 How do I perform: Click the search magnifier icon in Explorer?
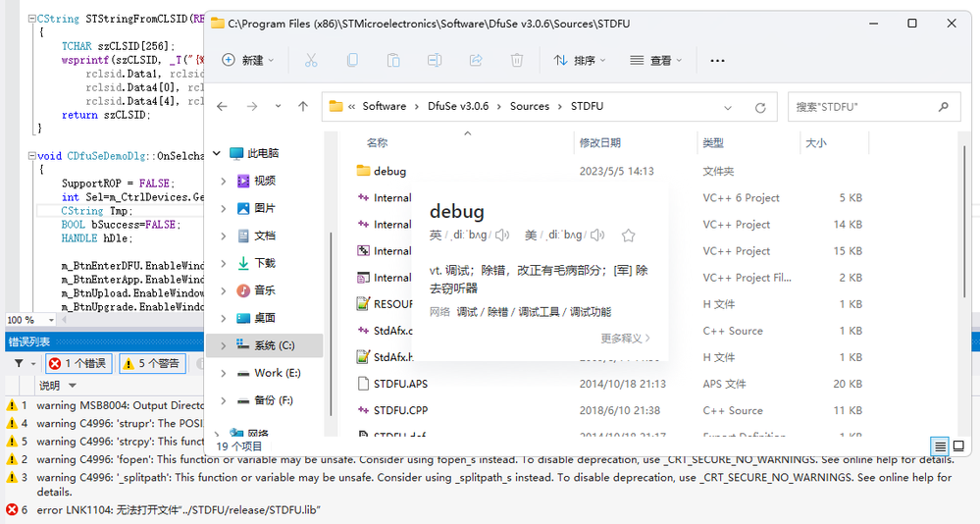(943, 107)
